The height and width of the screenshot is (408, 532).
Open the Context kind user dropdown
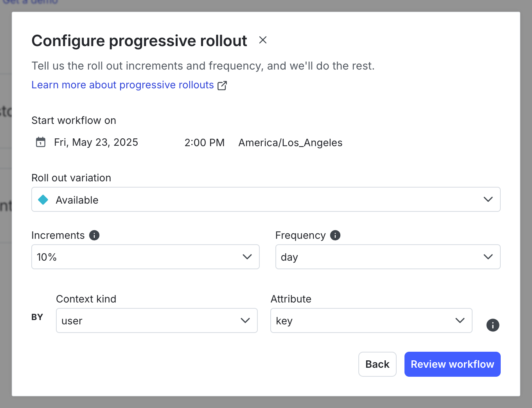point(157,320)
